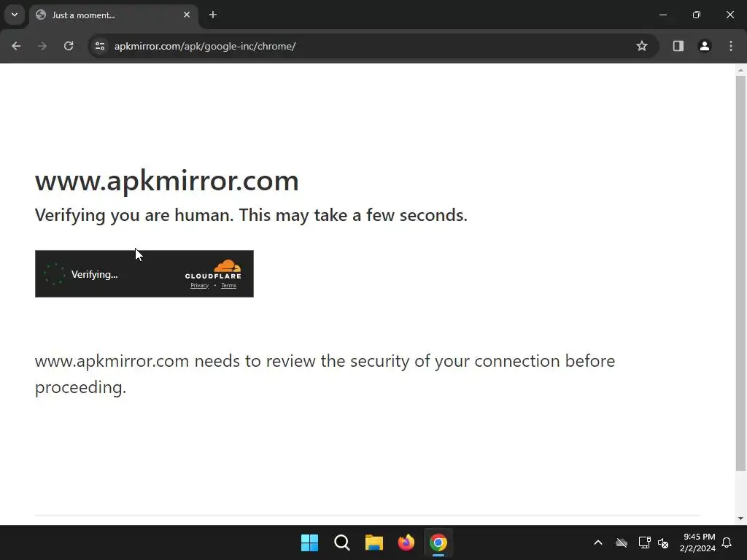Click the scrollbar down arrow
The width and height of the screenshot is (747, 560).
coord(740,518)
